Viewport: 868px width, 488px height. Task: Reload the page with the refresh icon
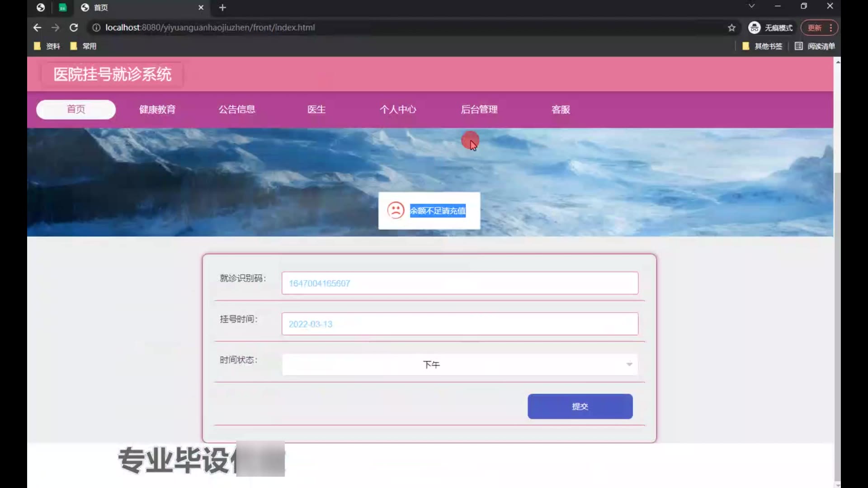click(x=74, y=28)
